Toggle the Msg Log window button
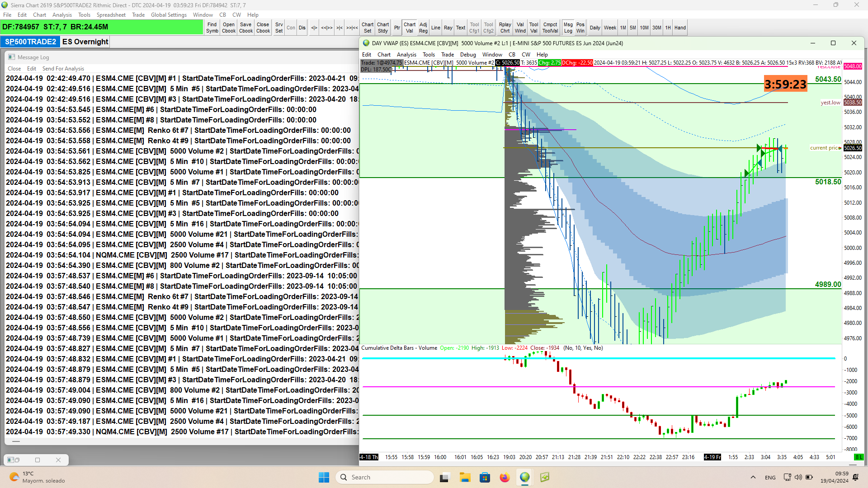Viewport: 868px width, 488px height. pos(568,28)
